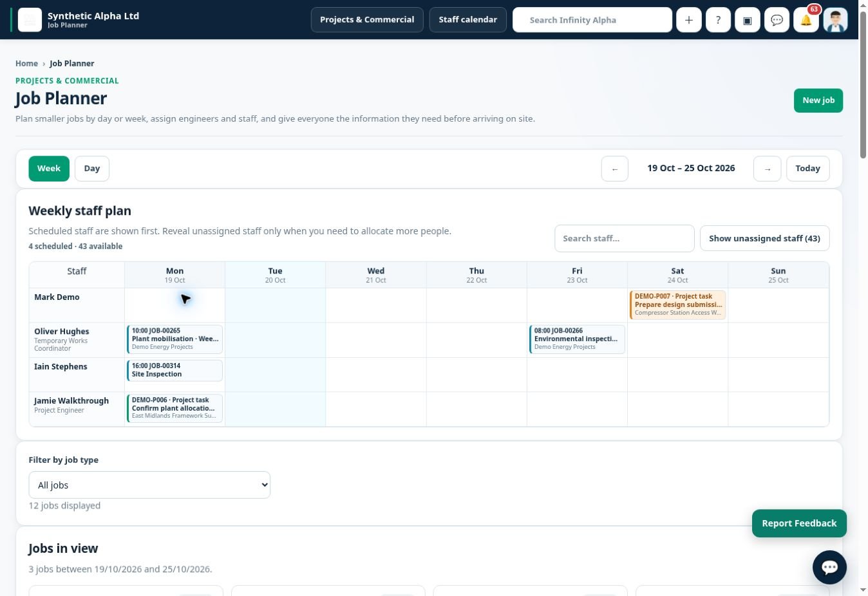The height and width of the screenshot is (596, 868).
Task: Click the Wed 21 Oct column header
Action: pos(376,275)
